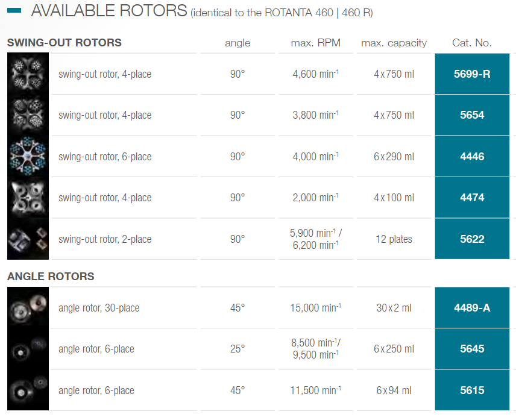Click the rotor picture for 5615
Screen dimensions: 516x420
[25, 390]
